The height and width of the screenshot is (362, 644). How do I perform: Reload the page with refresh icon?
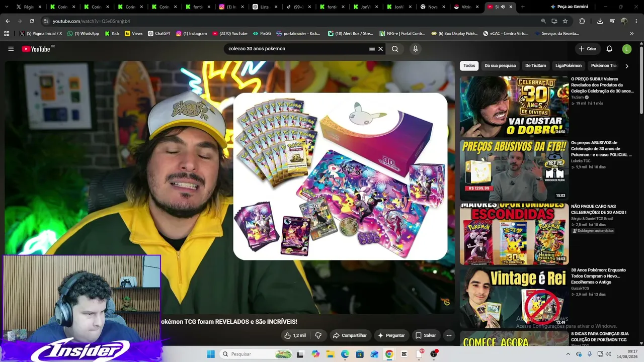tap(32, 21)
